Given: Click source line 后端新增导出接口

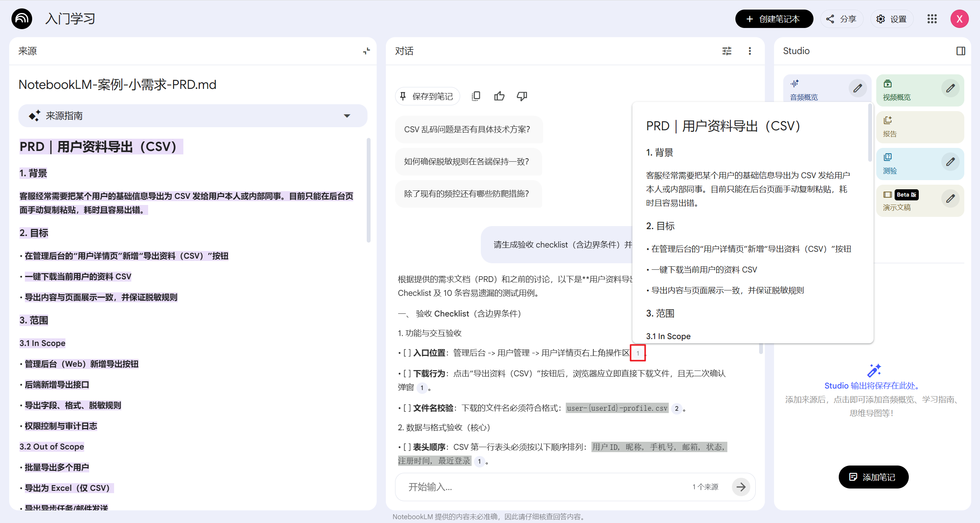Looking at the screenshot, I should 57,384.
